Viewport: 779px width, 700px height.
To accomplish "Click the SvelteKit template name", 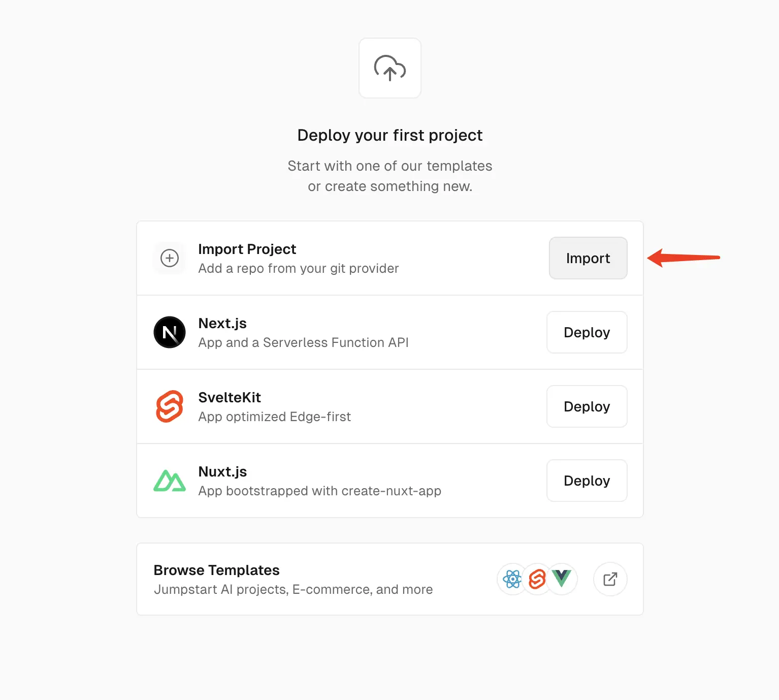I will 230,397.
